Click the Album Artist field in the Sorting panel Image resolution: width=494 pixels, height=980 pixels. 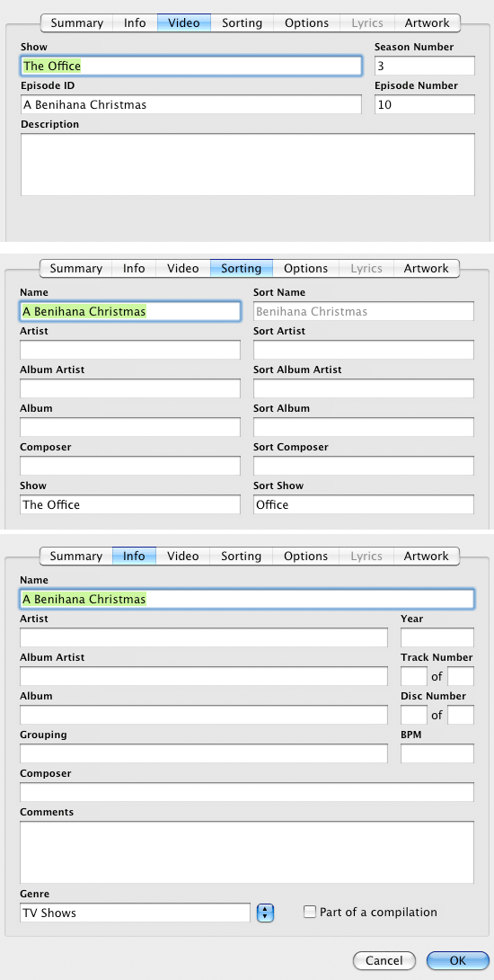130,388
